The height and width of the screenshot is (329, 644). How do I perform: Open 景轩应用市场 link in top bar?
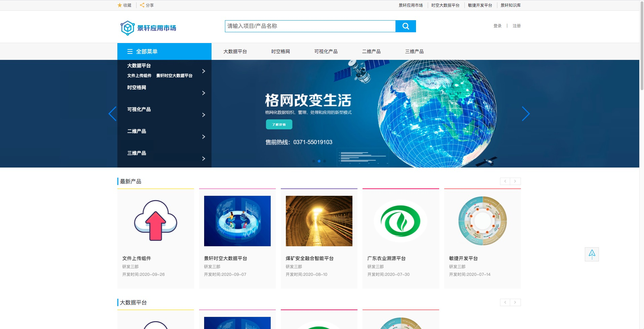coord(411,5)
